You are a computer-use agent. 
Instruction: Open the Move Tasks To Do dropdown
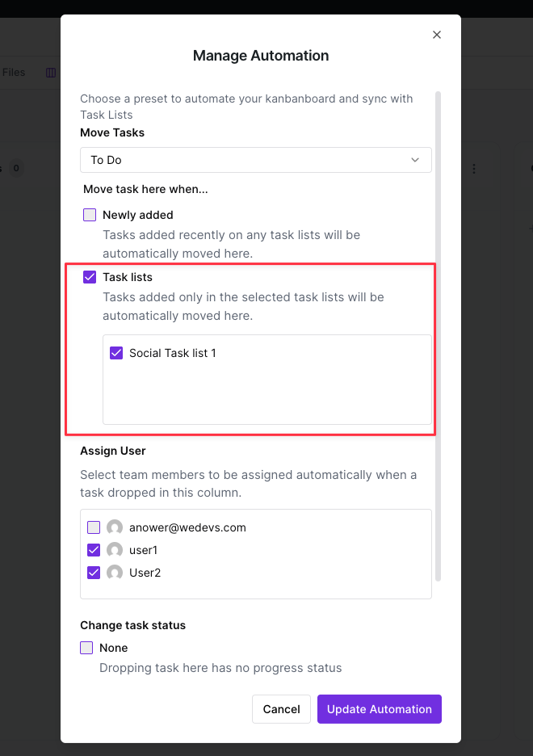(255, 160)
